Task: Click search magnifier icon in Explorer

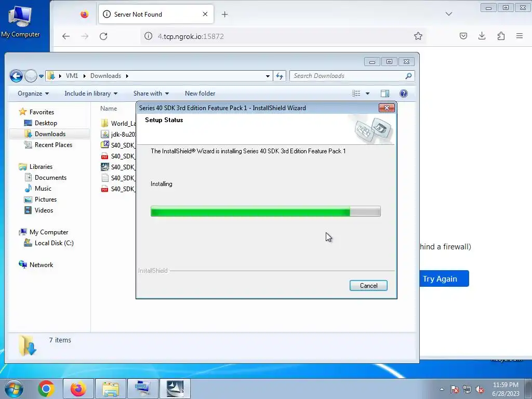Action: (x=408, y=76)
